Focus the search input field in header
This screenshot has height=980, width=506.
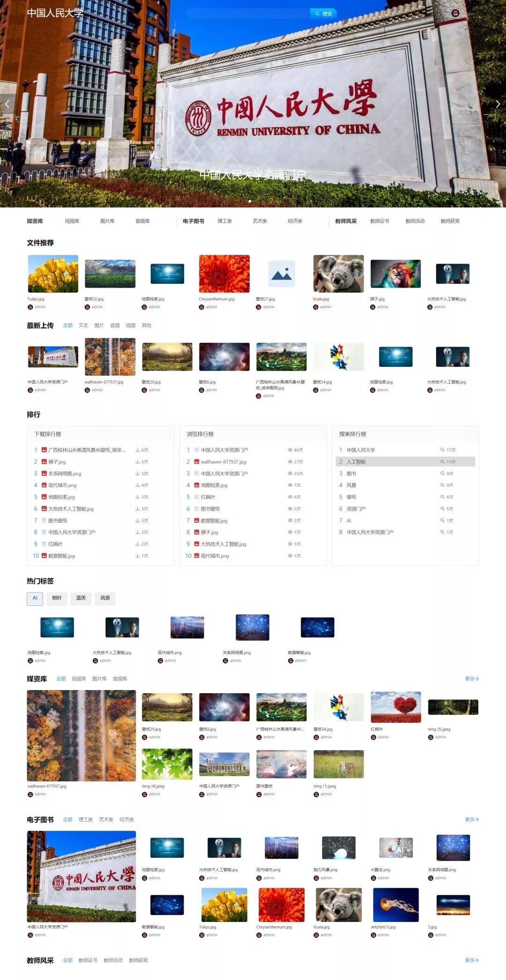pyautogui.click(x=247, y=14)
